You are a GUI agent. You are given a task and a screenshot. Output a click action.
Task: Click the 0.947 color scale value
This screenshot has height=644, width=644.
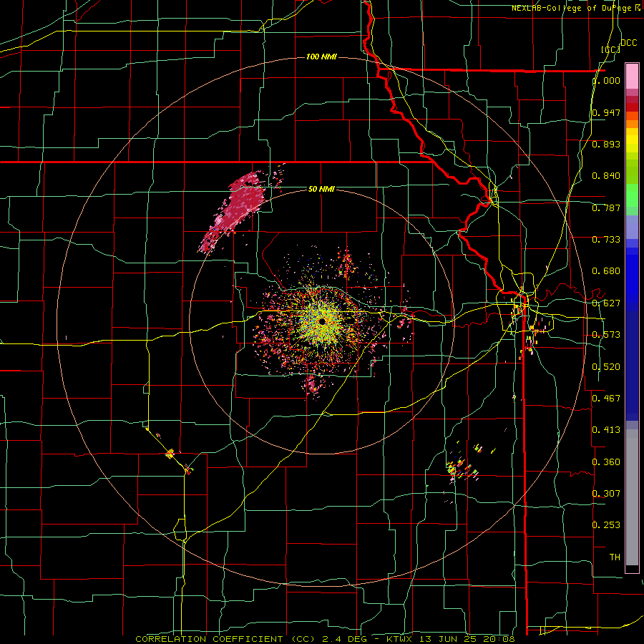pyautogui.click(x=606, y=112)
